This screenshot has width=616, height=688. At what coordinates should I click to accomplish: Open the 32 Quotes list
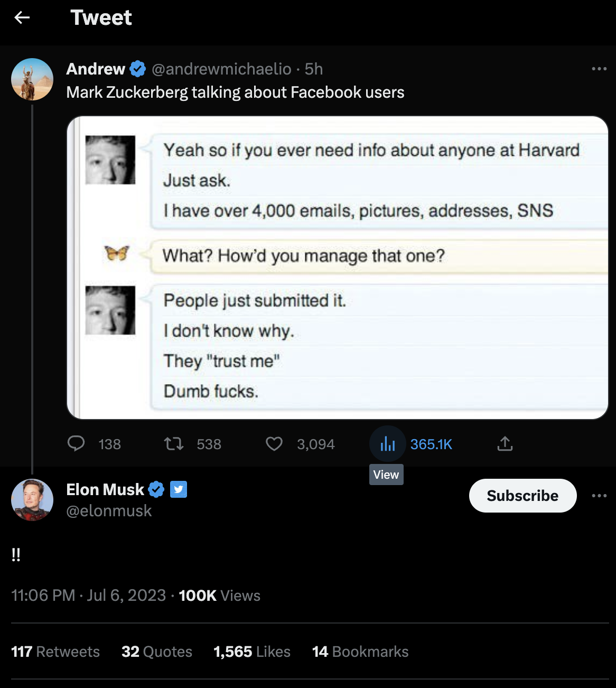157,652
